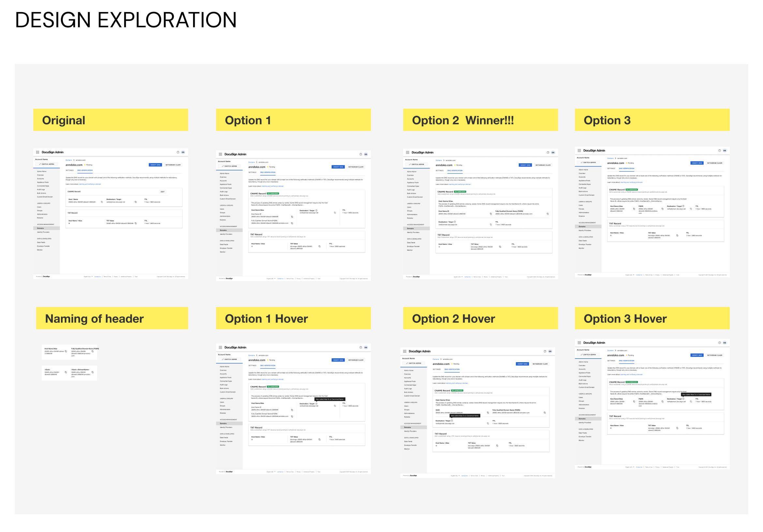Copy the Host/Name value in Original CNAME Record

pyautogui.click(x=102, y=202)
